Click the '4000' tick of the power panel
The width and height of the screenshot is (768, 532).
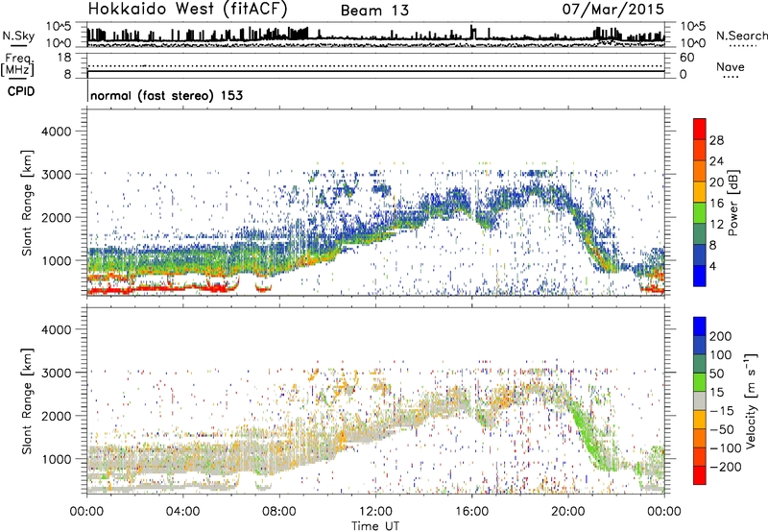56,132
